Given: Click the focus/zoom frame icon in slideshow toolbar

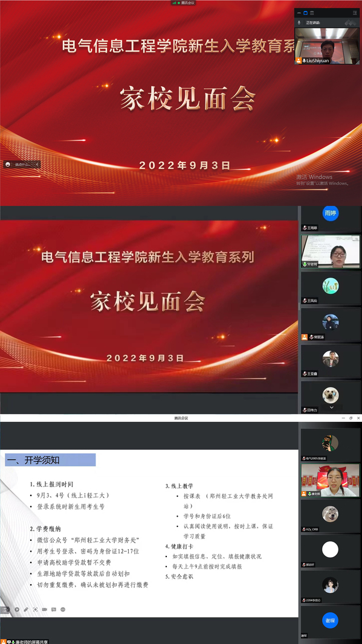Looking at the screenshot, I should point(36,610).
